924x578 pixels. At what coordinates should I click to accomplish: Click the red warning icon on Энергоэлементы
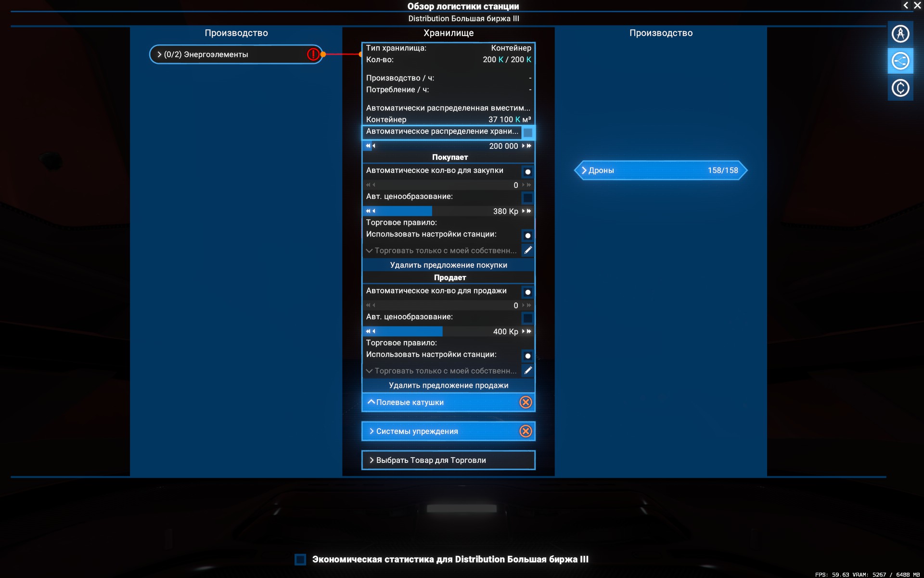point(313,54)
